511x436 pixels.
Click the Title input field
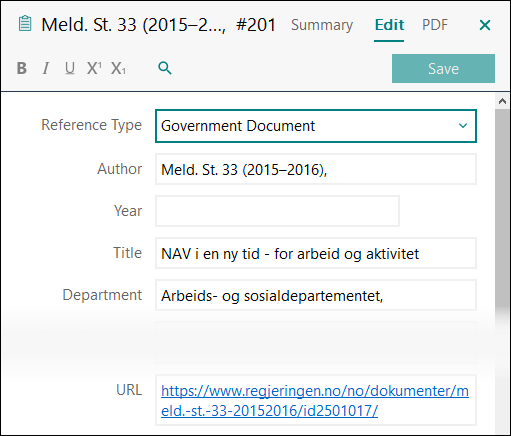click(316, 253)
